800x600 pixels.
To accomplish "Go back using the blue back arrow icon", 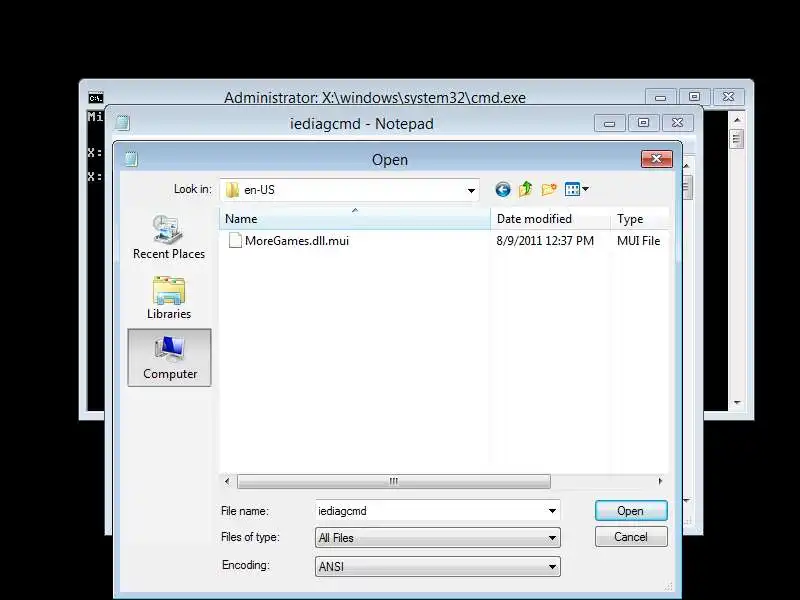I will (x=503, y=190).
